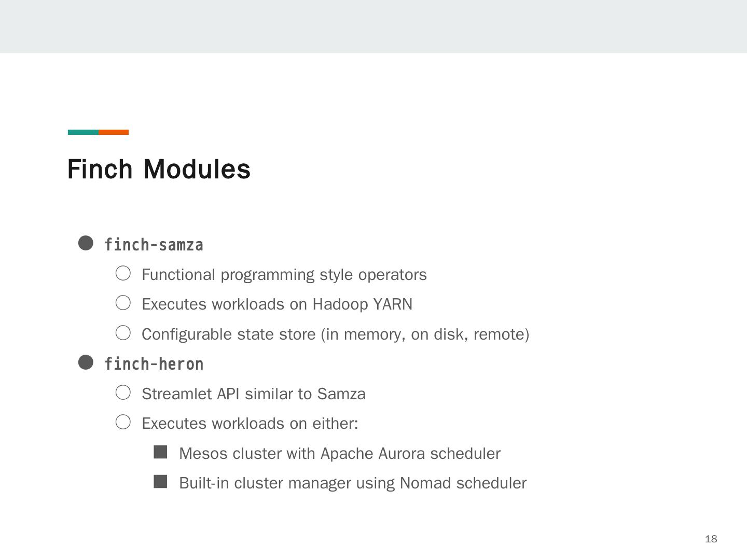The height and width of the screenshot is (560, 747).
Task: Click the filled bullet beside finch-heron
Action: [86, 362]
